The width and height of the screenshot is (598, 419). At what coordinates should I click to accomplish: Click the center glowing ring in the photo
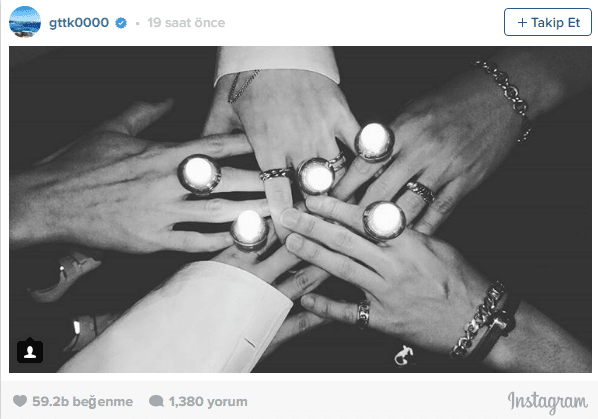pos(316,177)
